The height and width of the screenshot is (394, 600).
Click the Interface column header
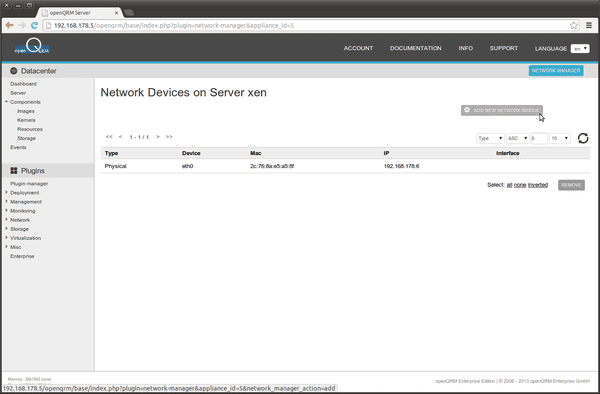(507, 153)
